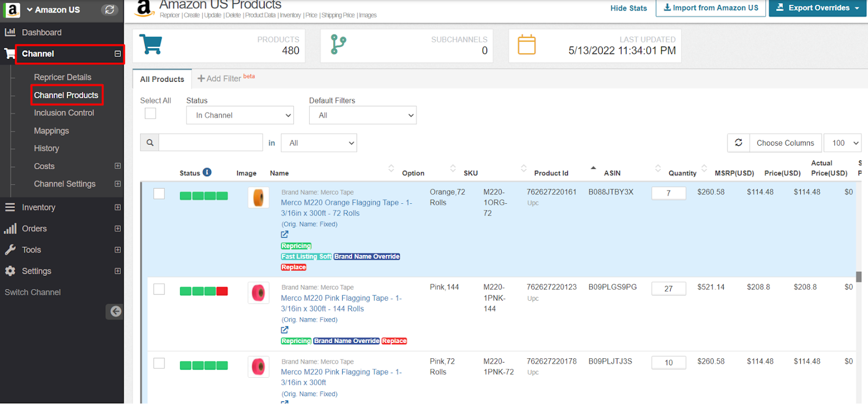Click Choose Columns button
Viewport: 868px width, 406px height.
click(785, 143)
